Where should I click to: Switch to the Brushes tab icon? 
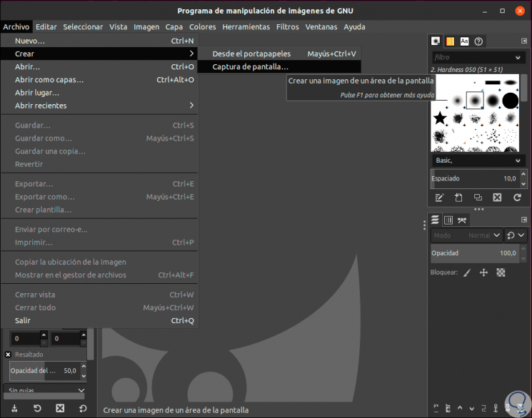[x=436, y=41]
